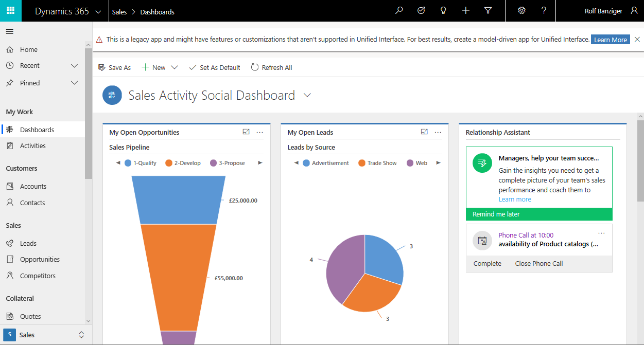Open Advanced Find funnel icon
This screenshot has width=644, height=345.
tap(488, 11)
